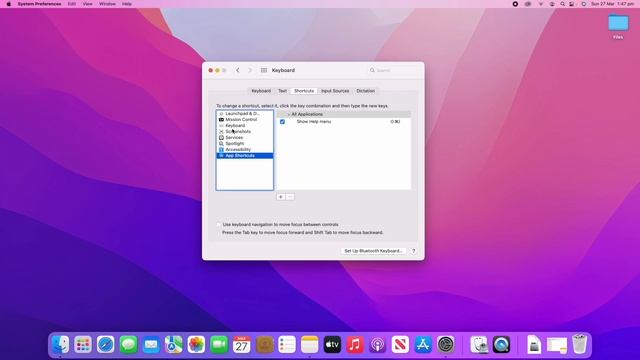Screen dimensions: 640x360
Task: Open QuickTime Player from the Dock
Action: [501, 345]
